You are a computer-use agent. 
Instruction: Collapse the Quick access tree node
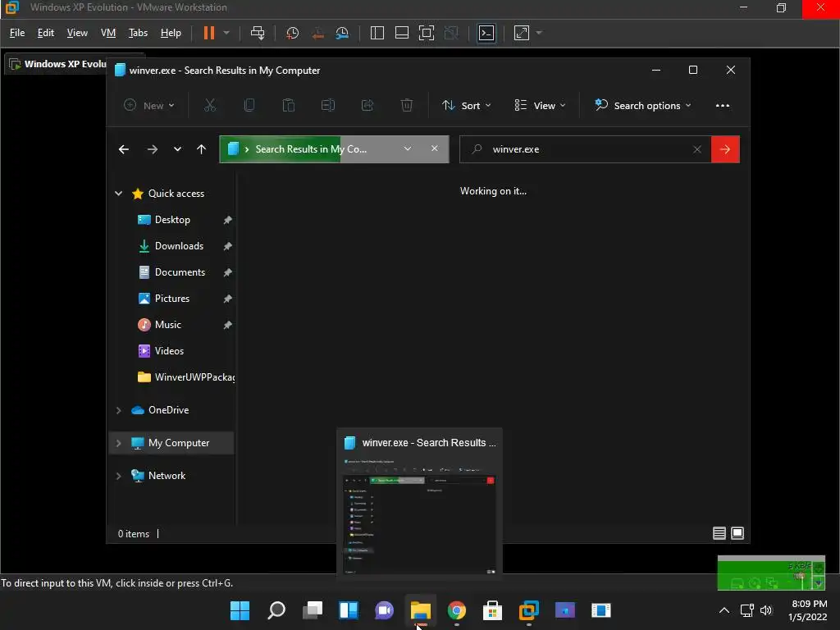(x=118, y=194)
